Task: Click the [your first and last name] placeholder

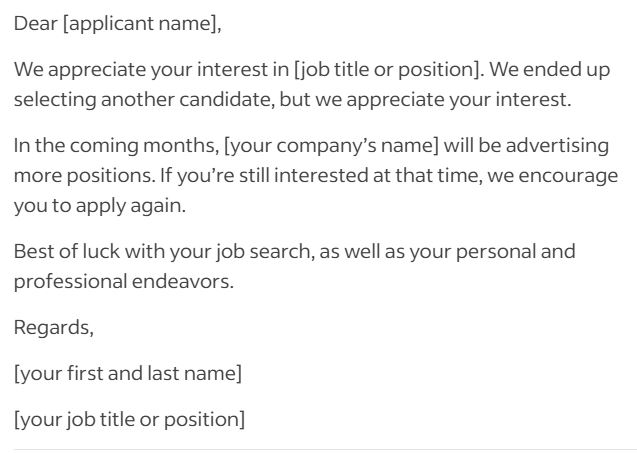Action: (127, 373)
